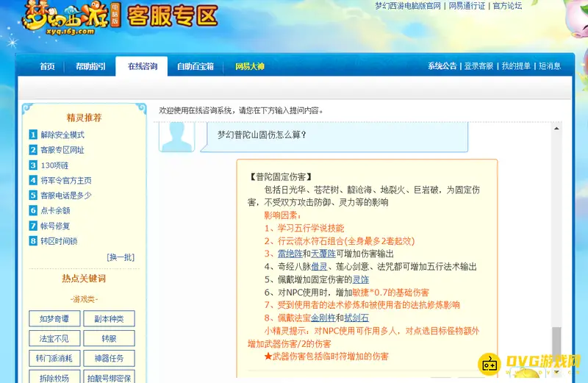This screenshot has height=383, width=588.
Task: Visit 梦幻西游电脑版官网 link
Action: coord(408,6)
